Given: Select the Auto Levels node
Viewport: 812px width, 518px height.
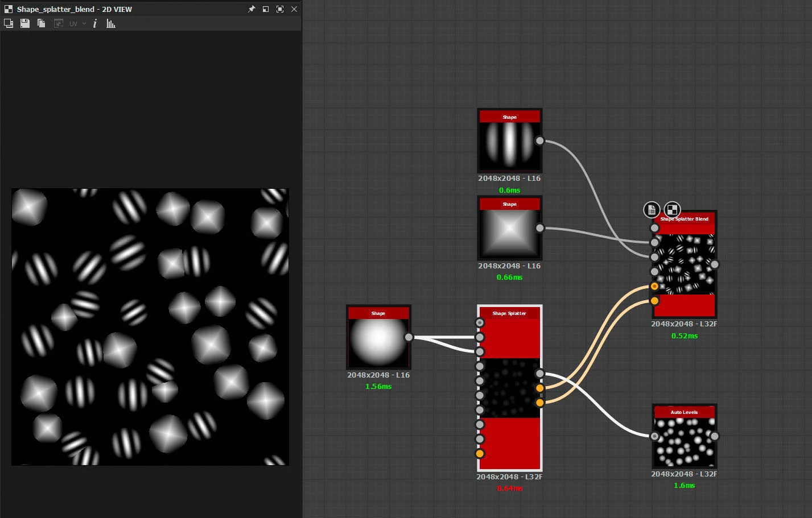Looking at the screenshot, I should 684,436.
